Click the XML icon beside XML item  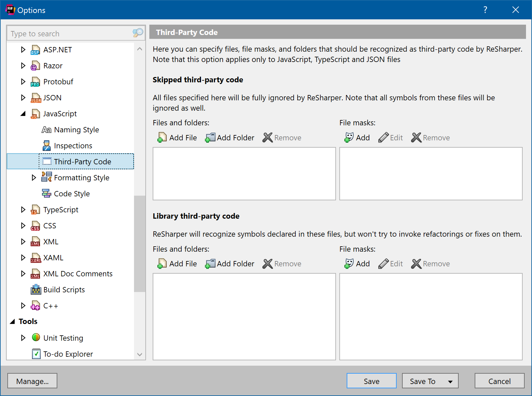35,242
